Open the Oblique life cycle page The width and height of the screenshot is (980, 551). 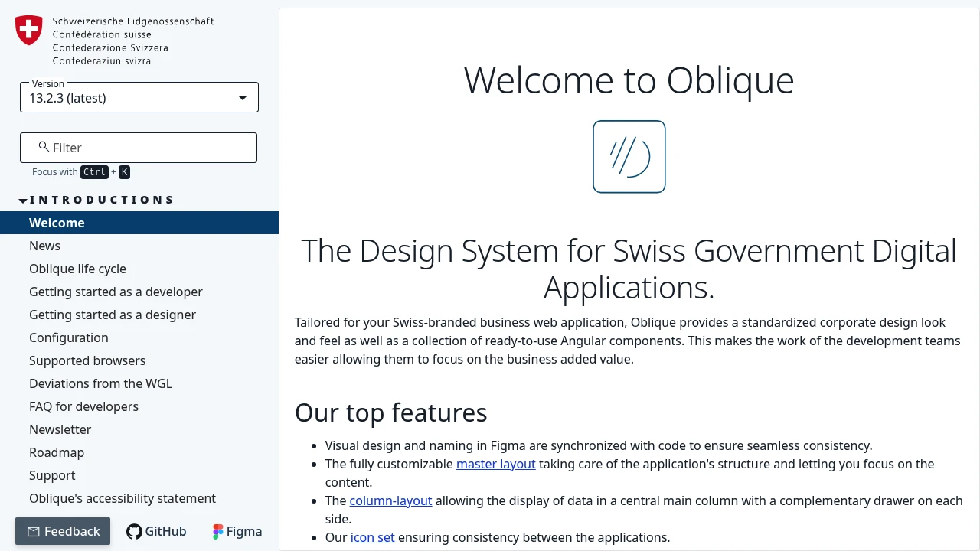click(x=77, y=269)
